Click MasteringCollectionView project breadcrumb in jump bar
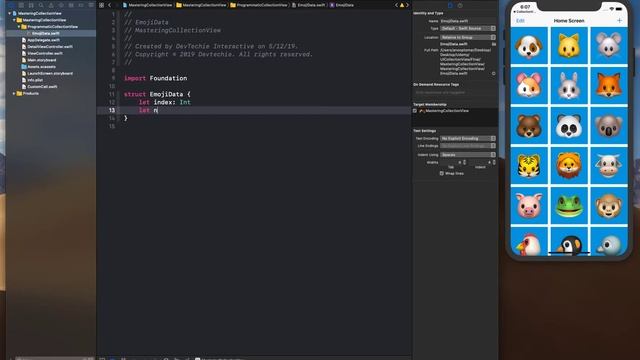This screenshot has height=360, width=640. click(x=147, y=5)
